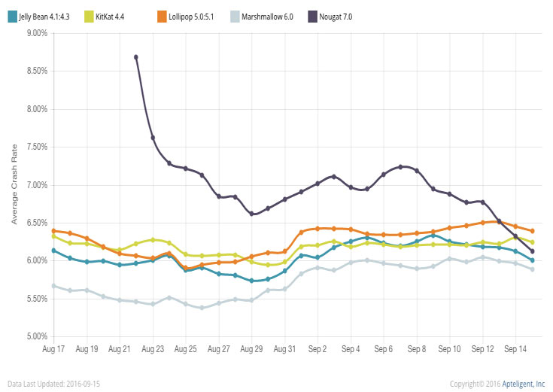Click the Sep 2 x-axis date label
The image size is (553, 392).
[x=318, y=350]
